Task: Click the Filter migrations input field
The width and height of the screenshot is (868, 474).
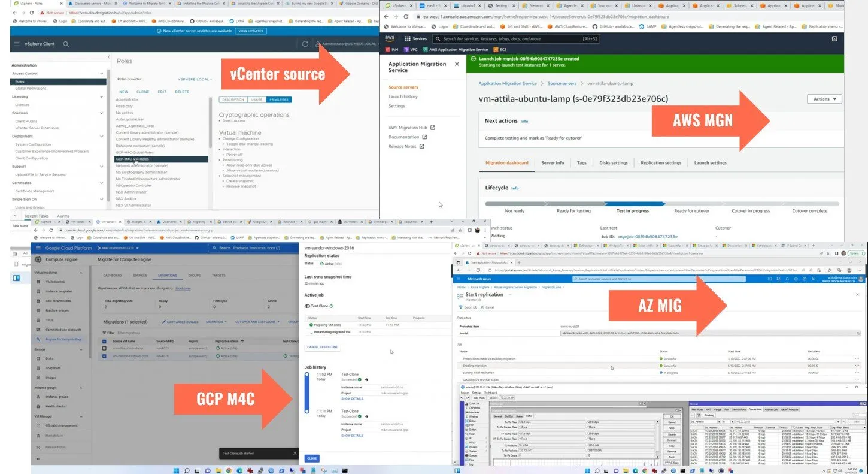Action: pyautogui.click(x=129, y=332)
